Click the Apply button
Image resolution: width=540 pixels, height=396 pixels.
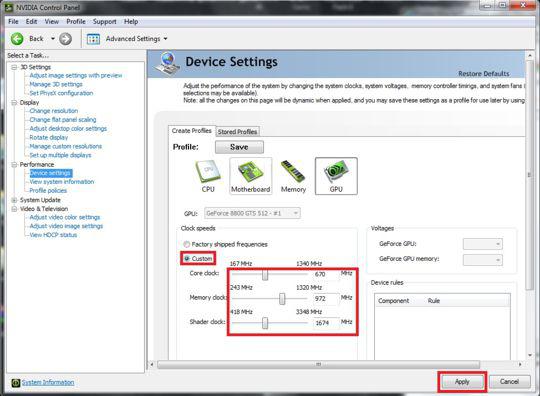tap(462, 382)
